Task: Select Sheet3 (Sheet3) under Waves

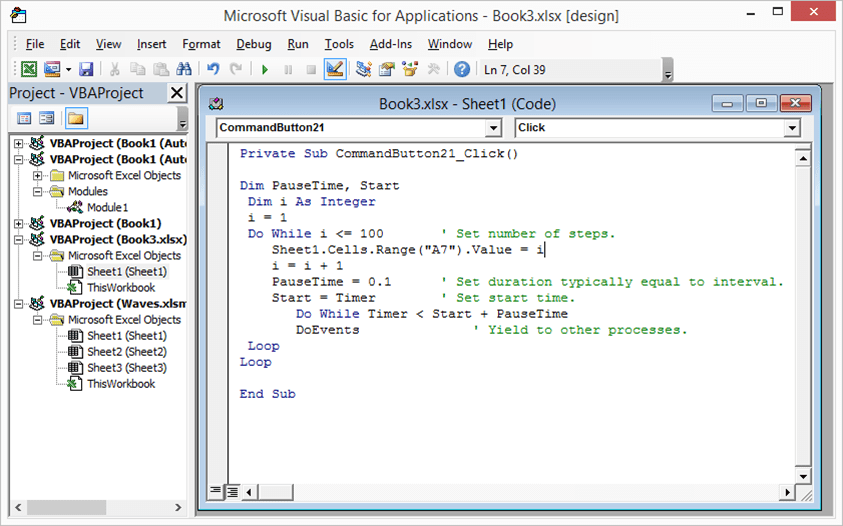Action: [127, 368]
